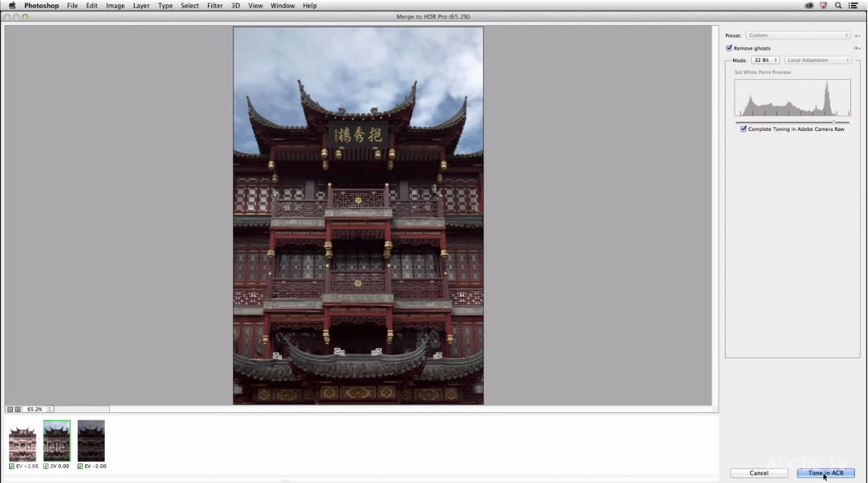Click the Tone in ACR button
The width and height of the screenshot is (868, 483).
825,472
